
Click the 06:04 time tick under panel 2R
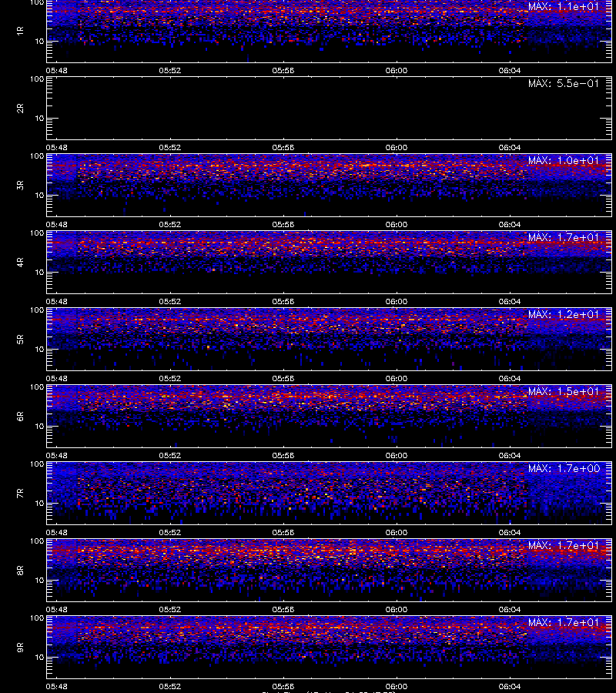[510, 147]
